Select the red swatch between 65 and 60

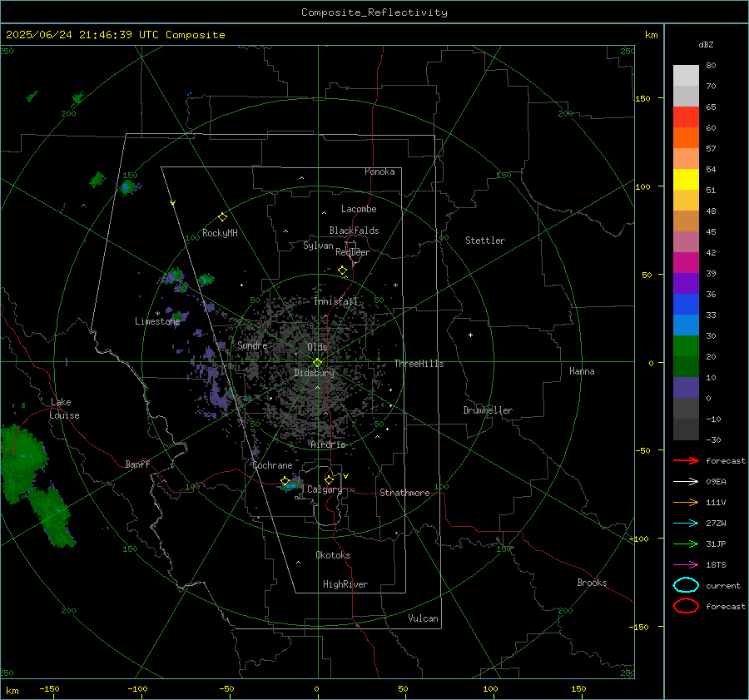pyautogui.click(x=686, y=117)
